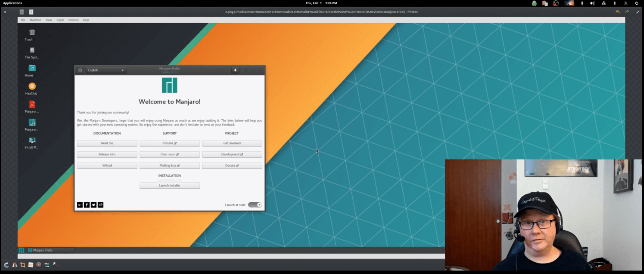
Task: Select the Crop tool in Photos toolbar
Action: tap(23, 265)
